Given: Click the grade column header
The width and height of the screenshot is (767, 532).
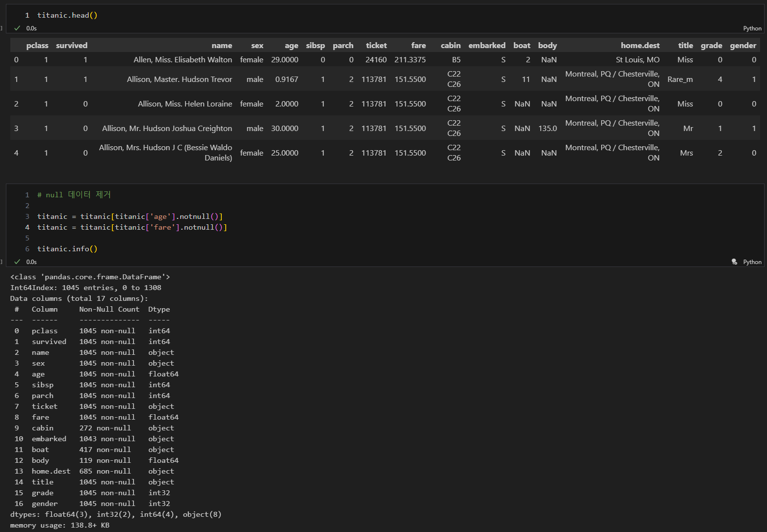Looking at the screenshot, I should [x=711, y=45].
